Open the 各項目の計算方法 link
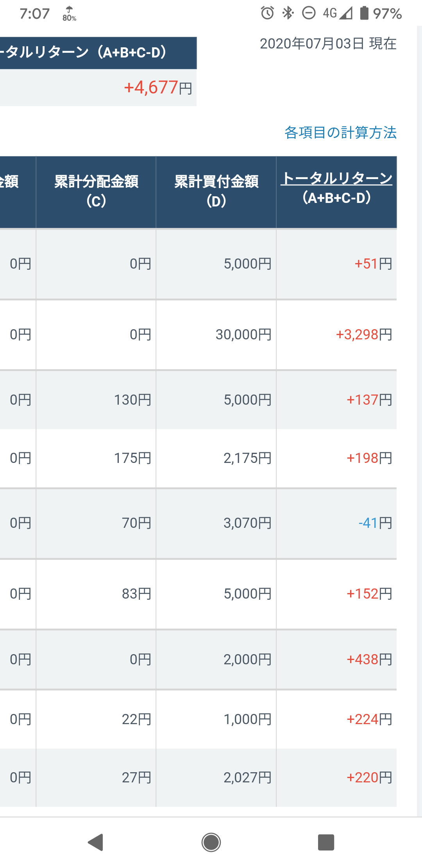Image resolution: width=422 pixels, height=868 pixels. 340,133
